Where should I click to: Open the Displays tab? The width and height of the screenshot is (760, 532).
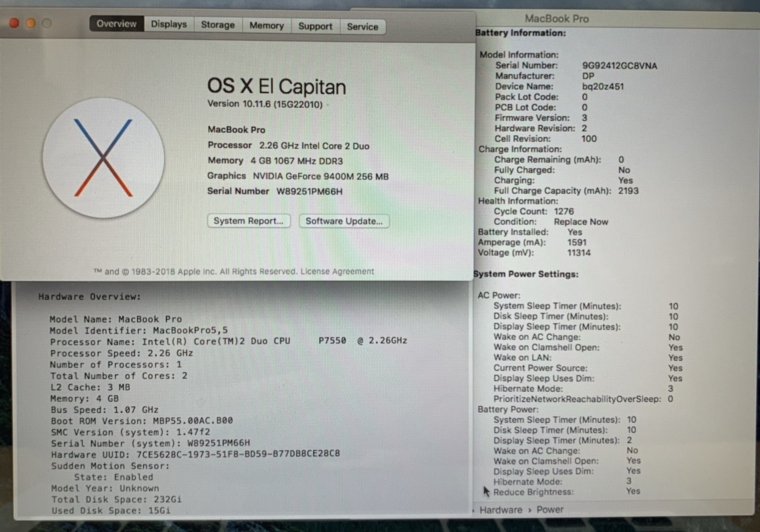(x=169, y=24)
